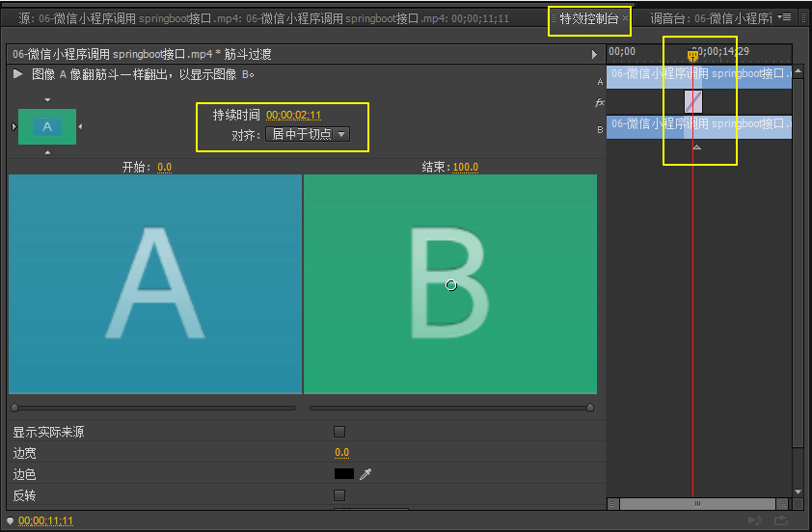Enable the 反转 reverse checkbox

click(339, 495)
